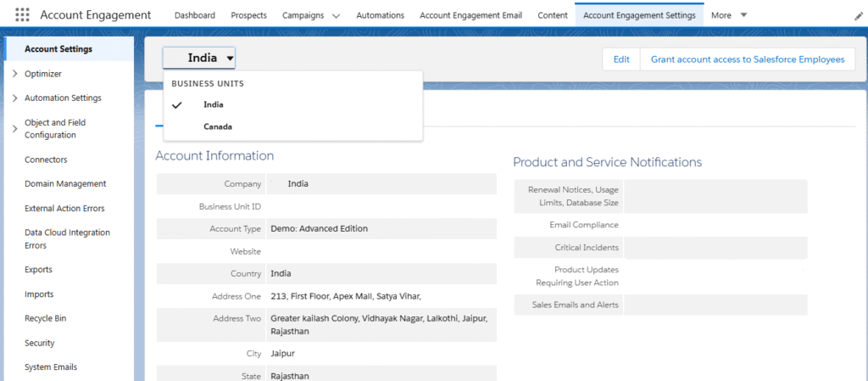868x381 pixels.
Task: Open Optimizer in the sidebar
Action: click(x=42, y=74)
